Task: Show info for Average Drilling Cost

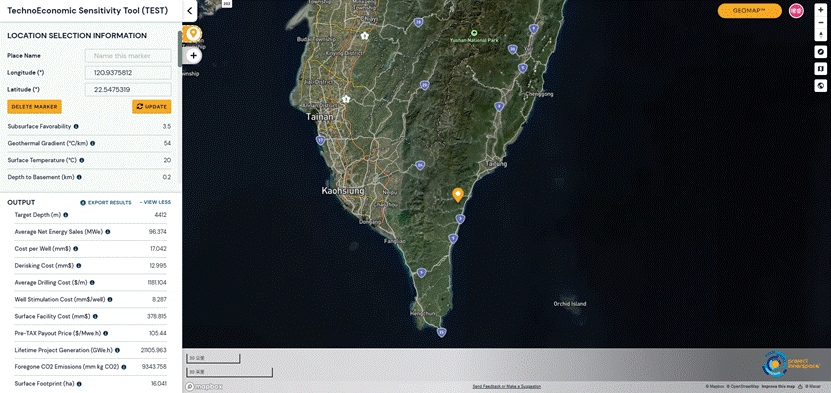Action: 92,283
